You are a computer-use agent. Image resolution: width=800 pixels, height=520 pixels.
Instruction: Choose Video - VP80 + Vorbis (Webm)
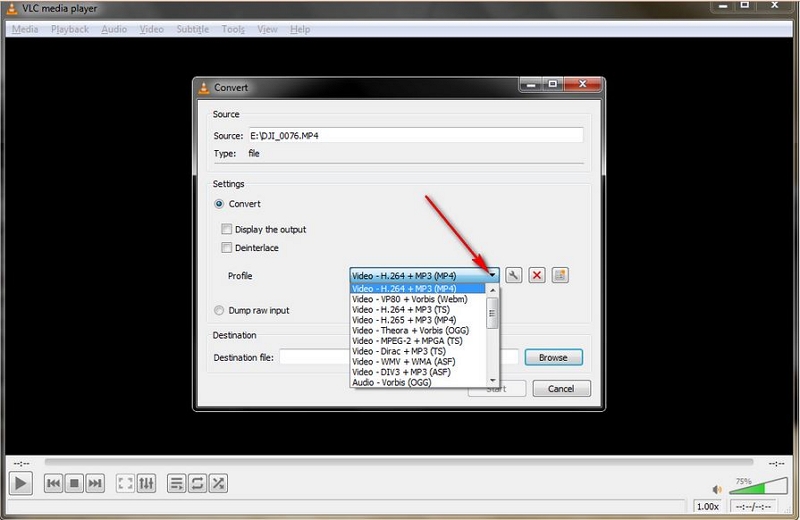click(x=419, y=299)
